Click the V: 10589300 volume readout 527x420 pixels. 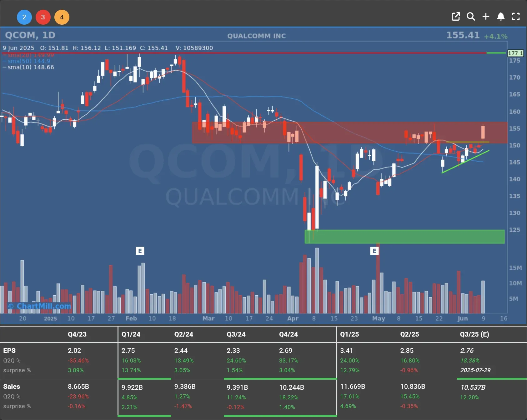[x=194, y=48]
